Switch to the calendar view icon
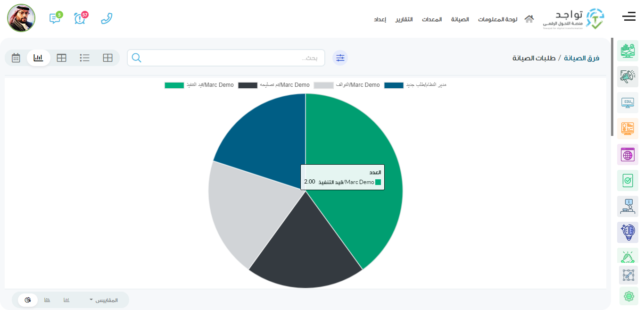Screen dimensions: 644x310 (16, 58)
